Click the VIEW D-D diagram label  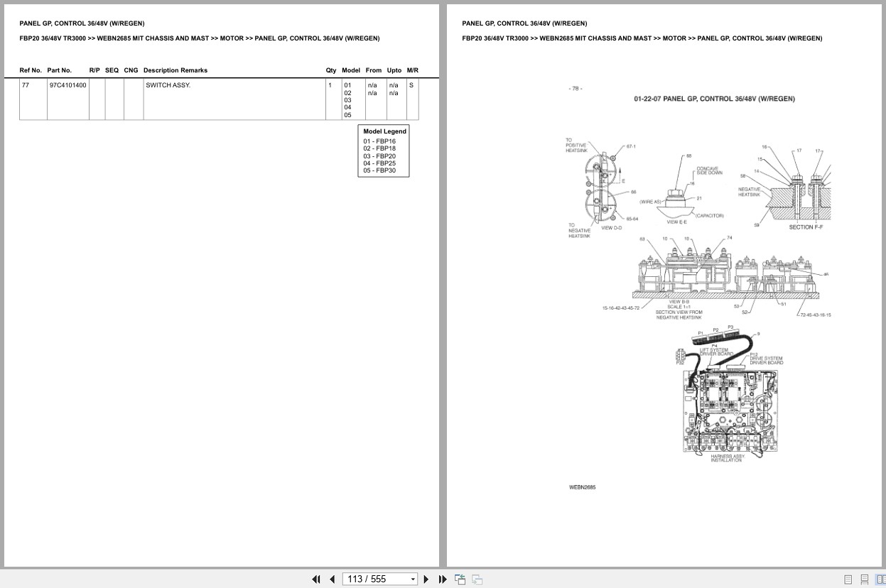coord(612,228)
